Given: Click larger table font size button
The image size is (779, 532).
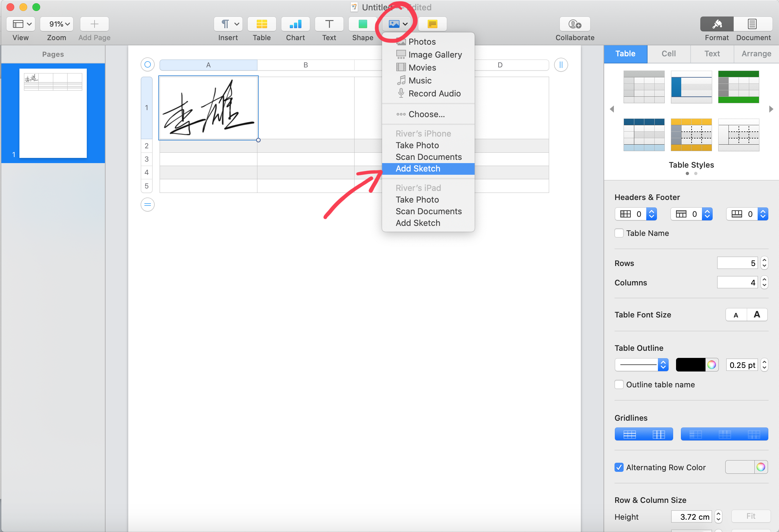Looking at the screenshot, I should pyautogui.click(x=757, y=315).
